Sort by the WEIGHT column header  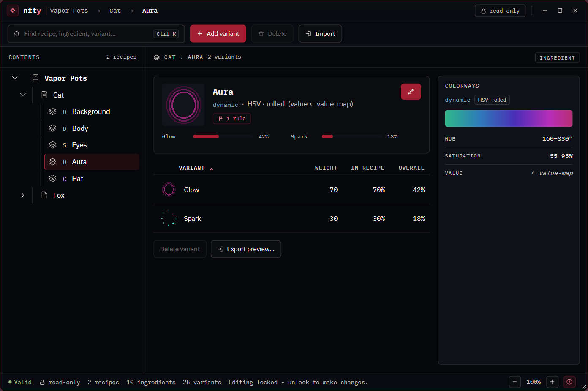[x=326, y=168]
